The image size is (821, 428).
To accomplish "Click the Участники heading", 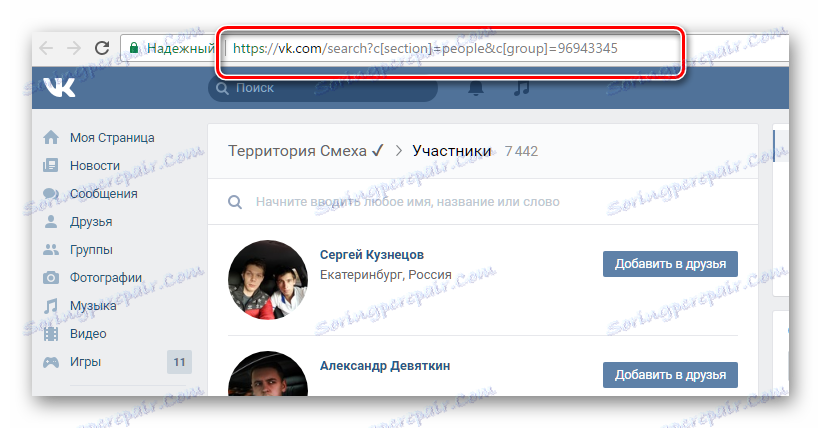I will point(451,151).
